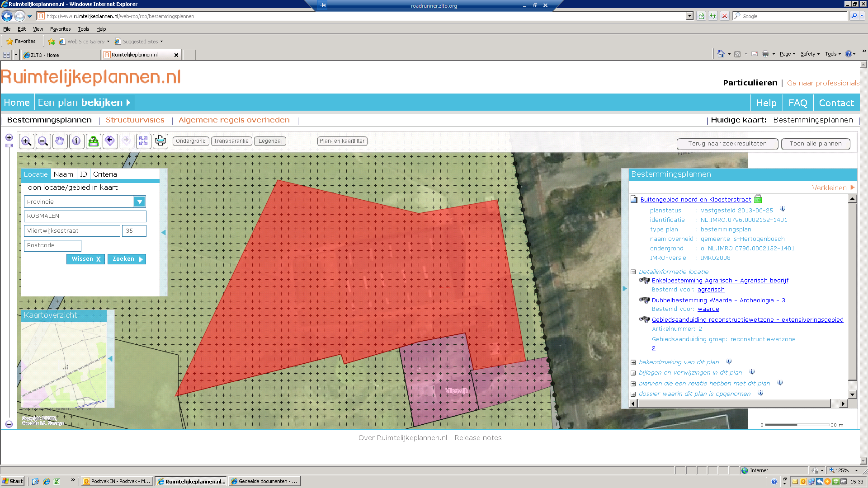Click info icon beside plannen die een relatie
868x488 pixels.
(780, 383)
